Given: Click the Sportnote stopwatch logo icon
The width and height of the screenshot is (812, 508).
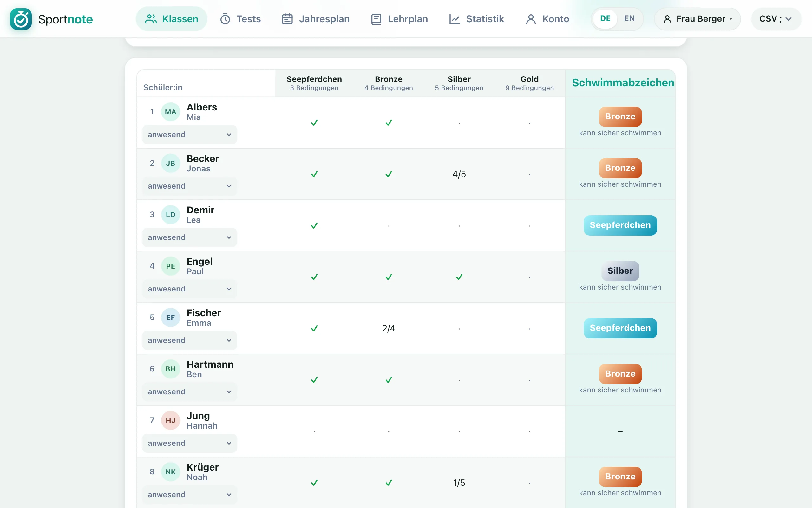Looking at the screenshot, I should [x=21, y=19].
